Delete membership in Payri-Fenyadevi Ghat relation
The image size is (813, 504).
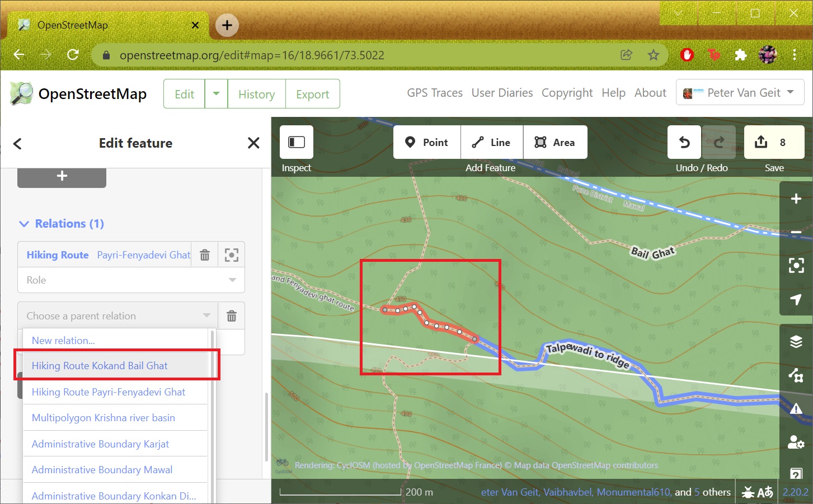[x=205, y=255]
